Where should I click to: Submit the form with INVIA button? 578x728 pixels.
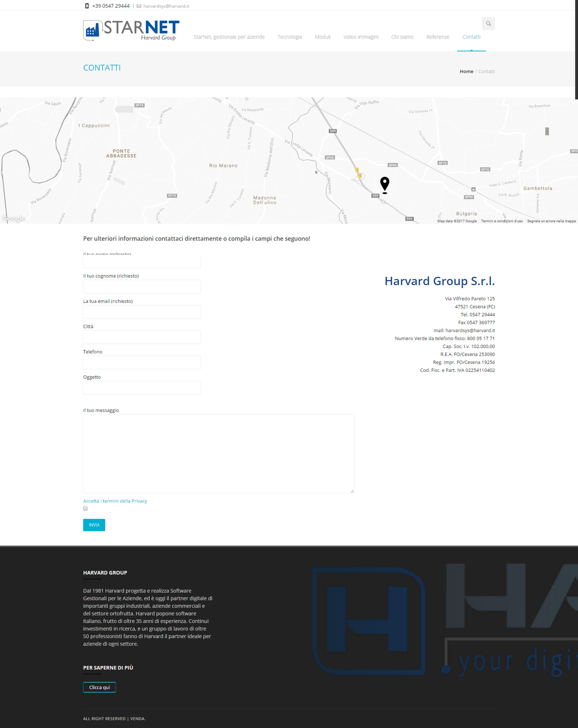(x=94, y=525)
